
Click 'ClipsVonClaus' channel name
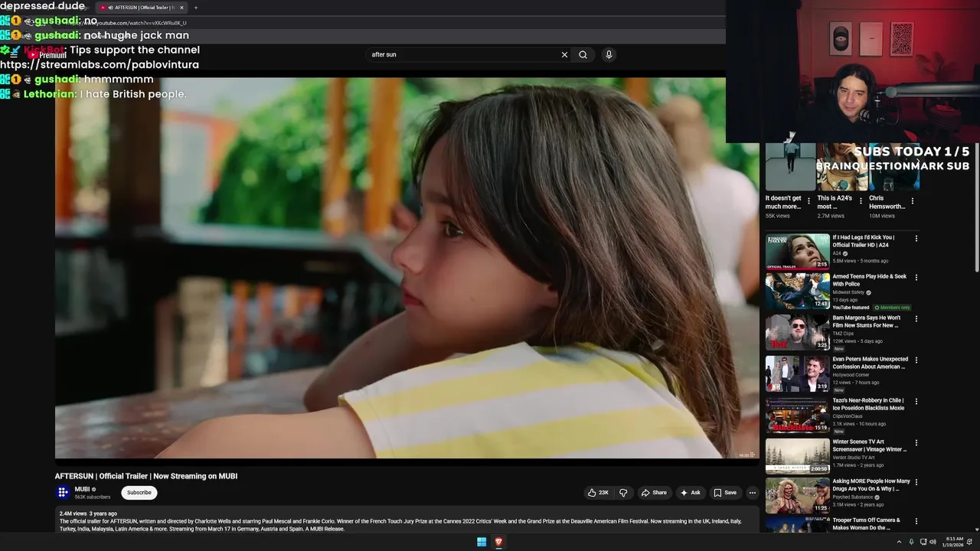[848, 416]
